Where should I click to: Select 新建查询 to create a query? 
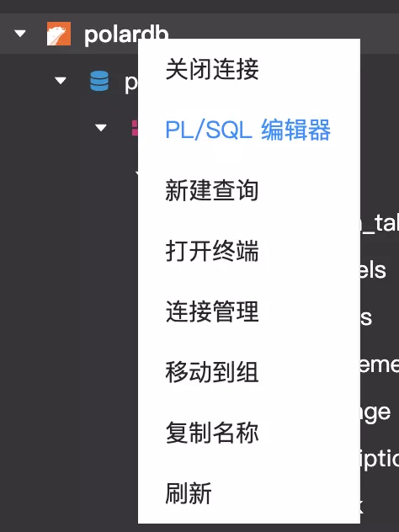212,190
